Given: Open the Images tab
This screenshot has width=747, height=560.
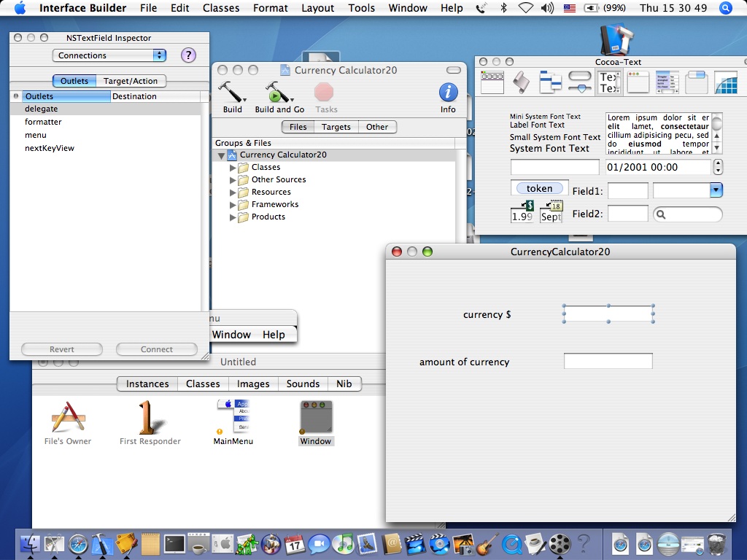Looking at the screenshot, I should click(253, 384).
